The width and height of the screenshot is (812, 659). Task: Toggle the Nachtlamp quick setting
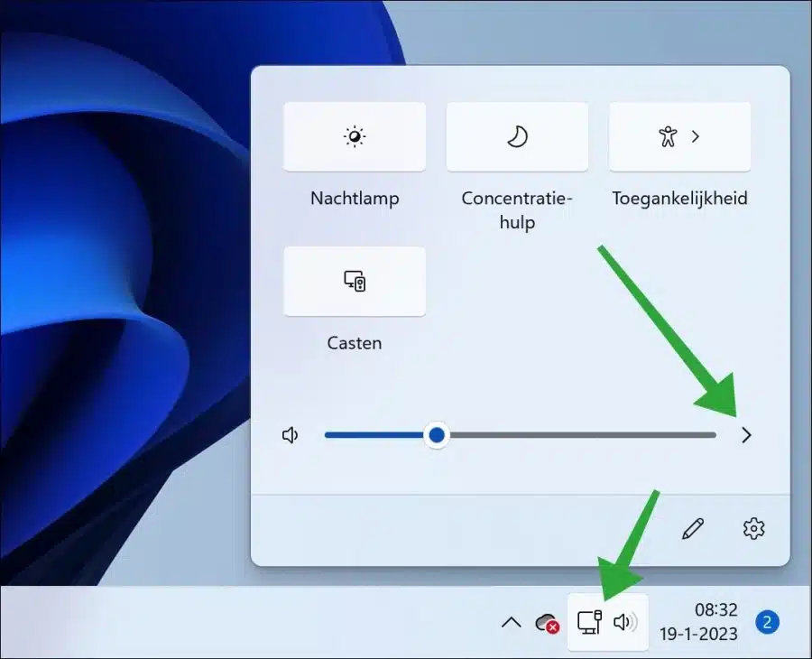pyautogui.click(x=355, y=137)
